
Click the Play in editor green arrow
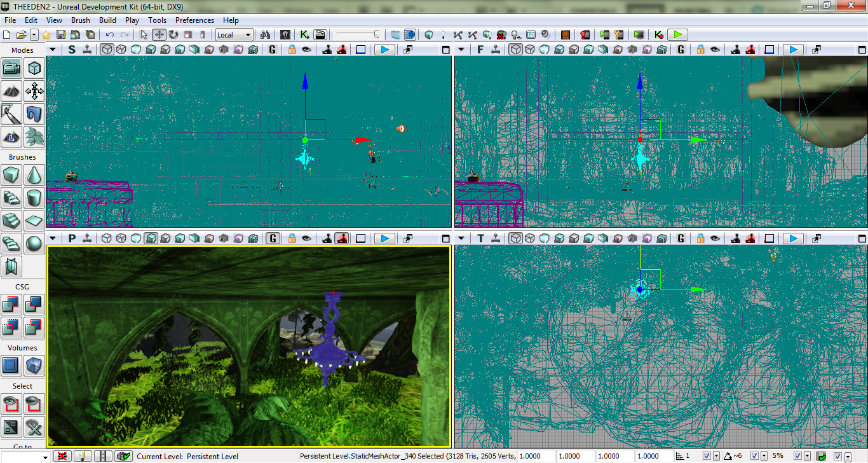click(678, 34)
